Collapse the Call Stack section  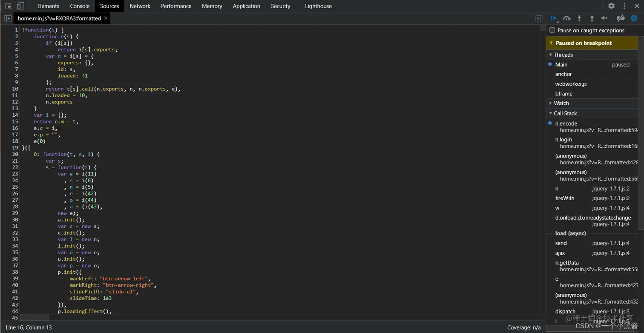pyautogui.click(x=551, y=113)
